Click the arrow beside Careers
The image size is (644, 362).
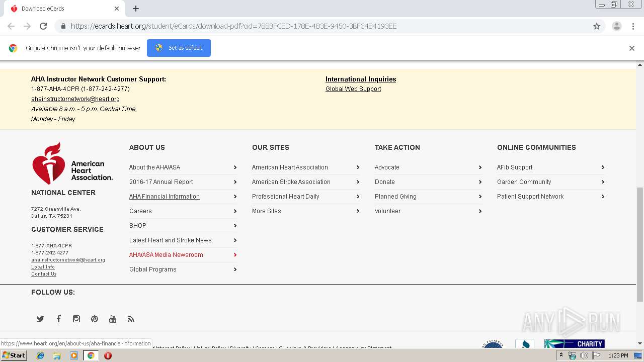235,211
